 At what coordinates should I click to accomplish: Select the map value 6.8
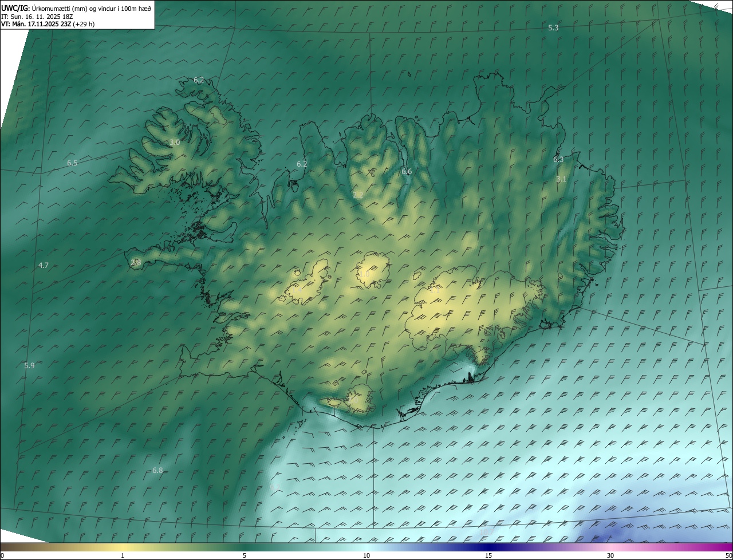pyautogui.click(x=157, y=470)
